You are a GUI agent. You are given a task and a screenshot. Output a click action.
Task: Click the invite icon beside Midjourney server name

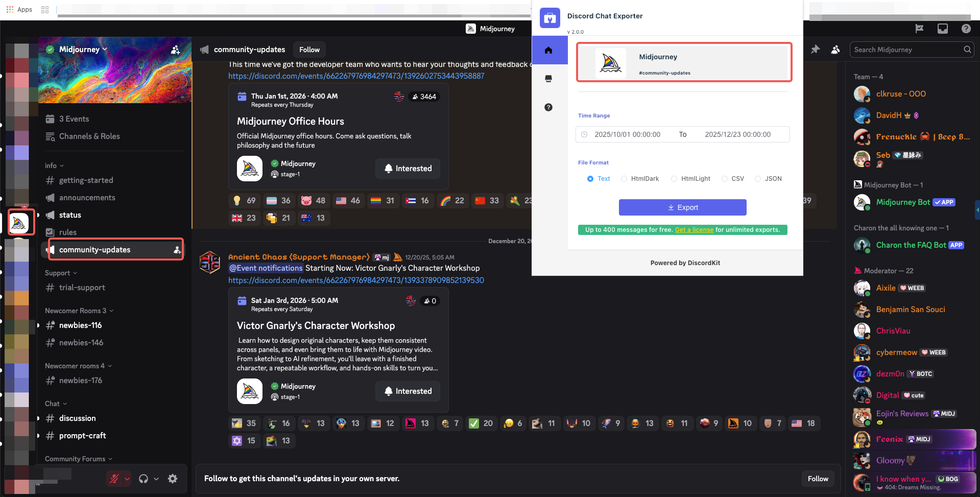pyautogui.click(x=175, y=50)
